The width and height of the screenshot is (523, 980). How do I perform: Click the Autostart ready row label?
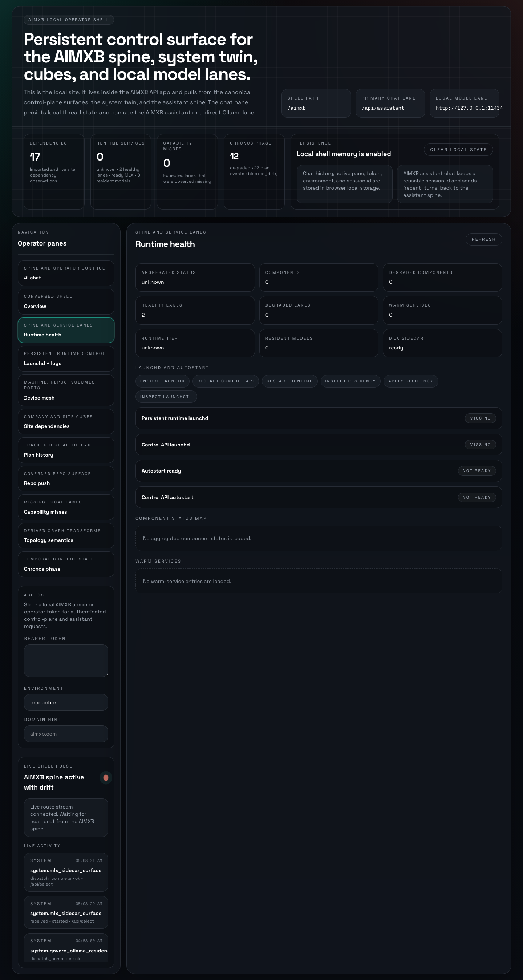click(x=161, y=471)
